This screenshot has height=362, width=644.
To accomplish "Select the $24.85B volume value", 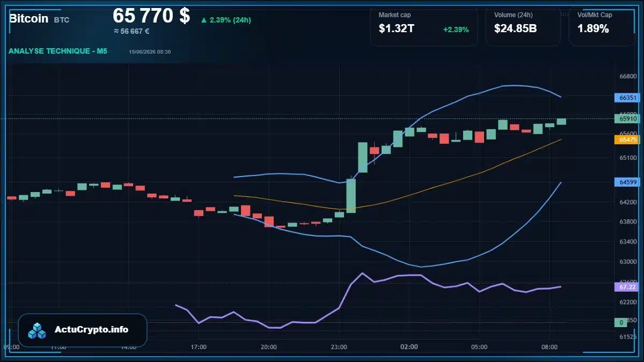I will (516, 29).
